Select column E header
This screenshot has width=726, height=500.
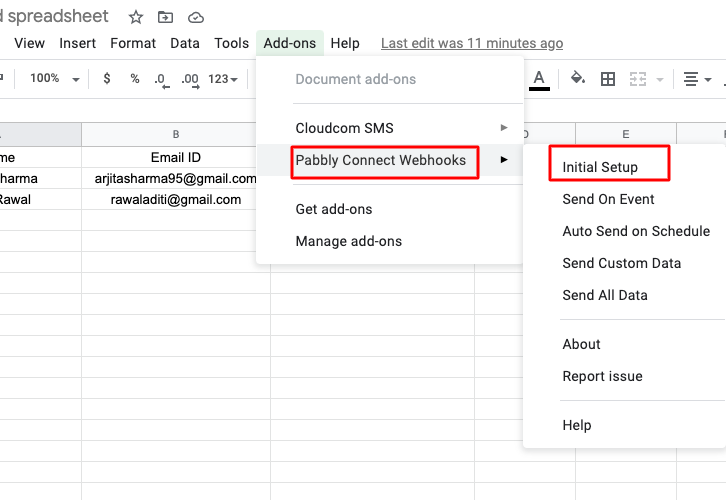point(626,134)
